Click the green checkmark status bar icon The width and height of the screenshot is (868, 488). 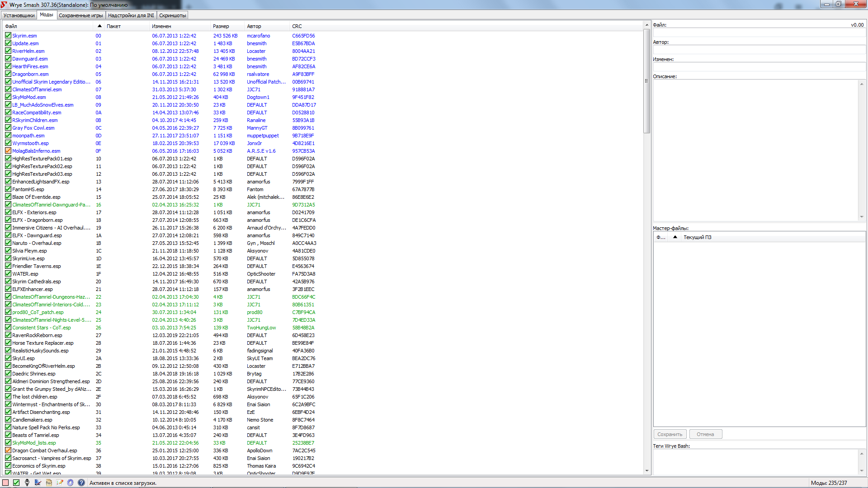click(x=16, y=483)
